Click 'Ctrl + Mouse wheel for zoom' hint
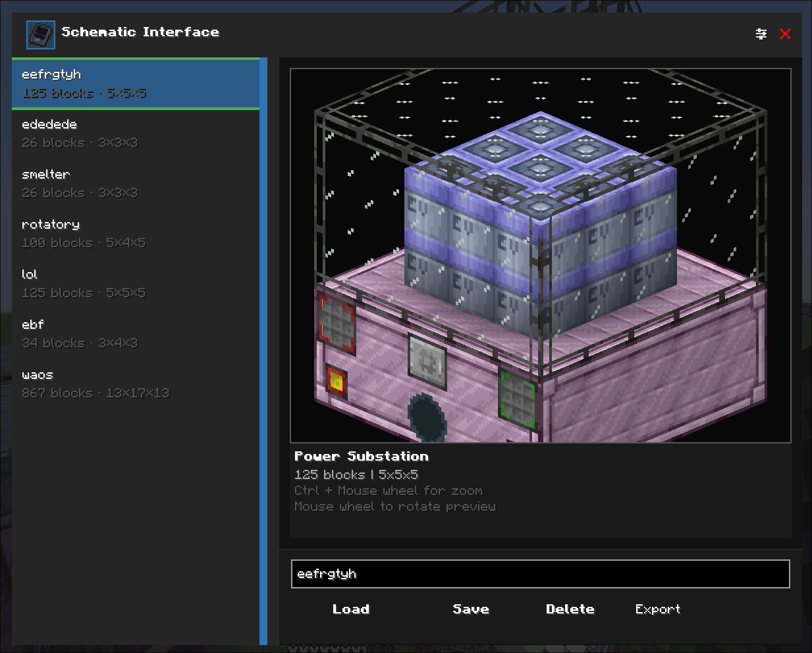Screen dimensions: 812x653 pos(389,491)
